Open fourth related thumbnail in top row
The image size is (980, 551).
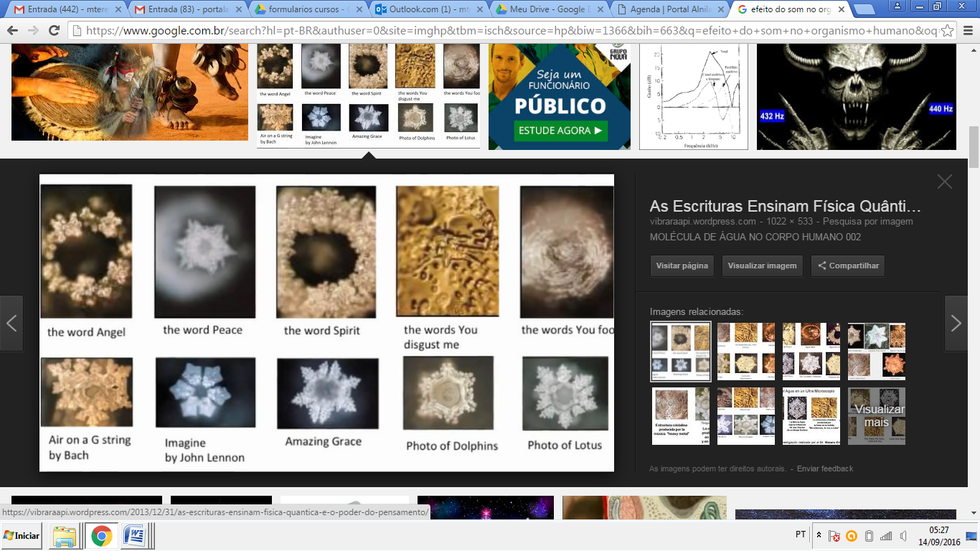[877, 352]
